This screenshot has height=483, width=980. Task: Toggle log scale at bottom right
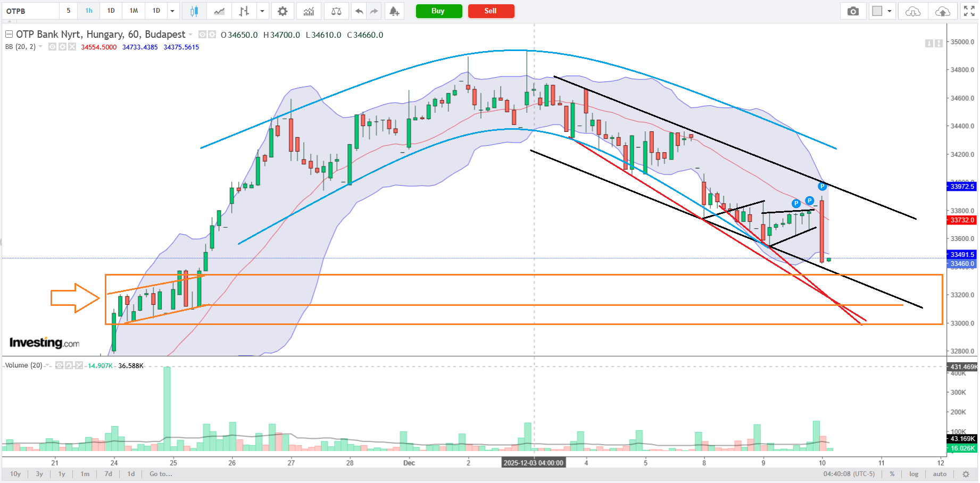click(x=913, y=474)
